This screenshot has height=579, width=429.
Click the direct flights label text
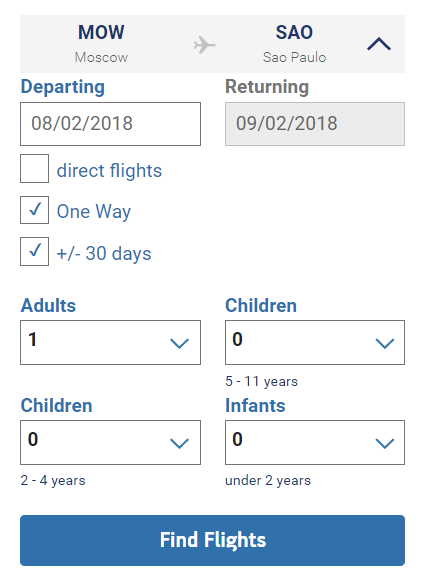point(109,171)
